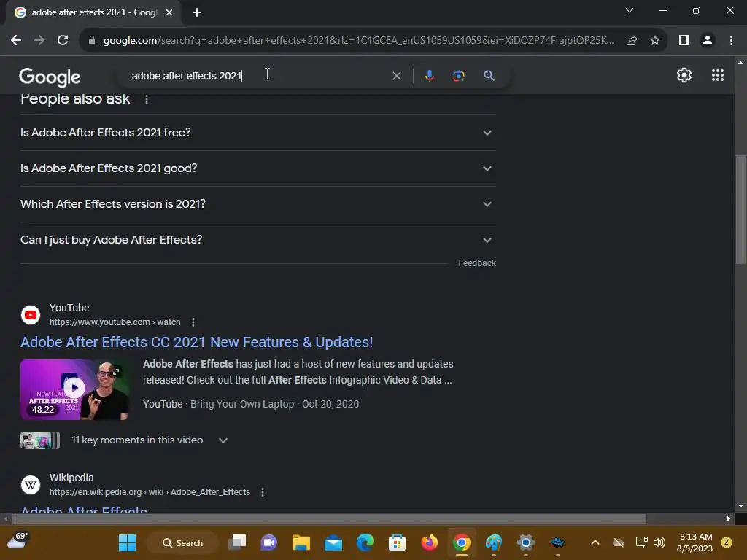The image size is (747, 560).
Task: Open Chrome side panel
Action: point(684,41)
